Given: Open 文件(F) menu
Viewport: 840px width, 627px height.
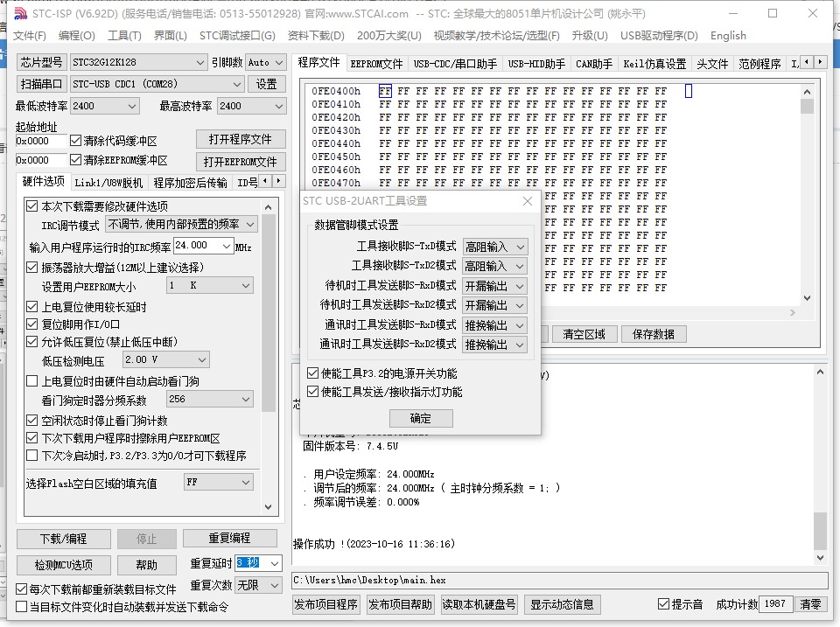Looking at the screenshot, I should (30, 35).
